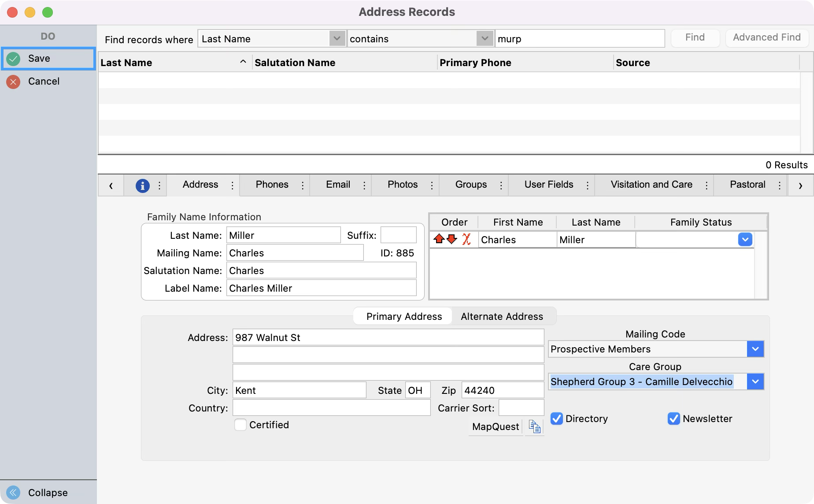Click the Suffix input field
The width and height of the screenshot is (814, 504).
tap(399, 235)
